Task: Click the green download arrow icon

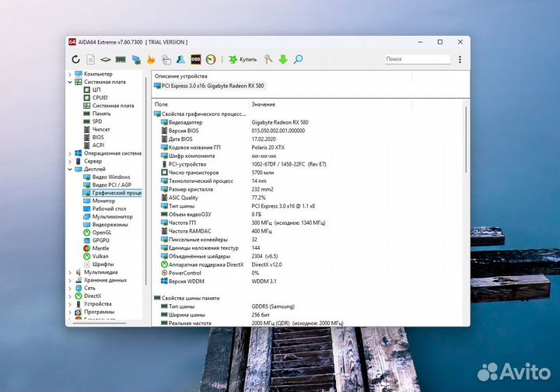Action: coord(283,59)
